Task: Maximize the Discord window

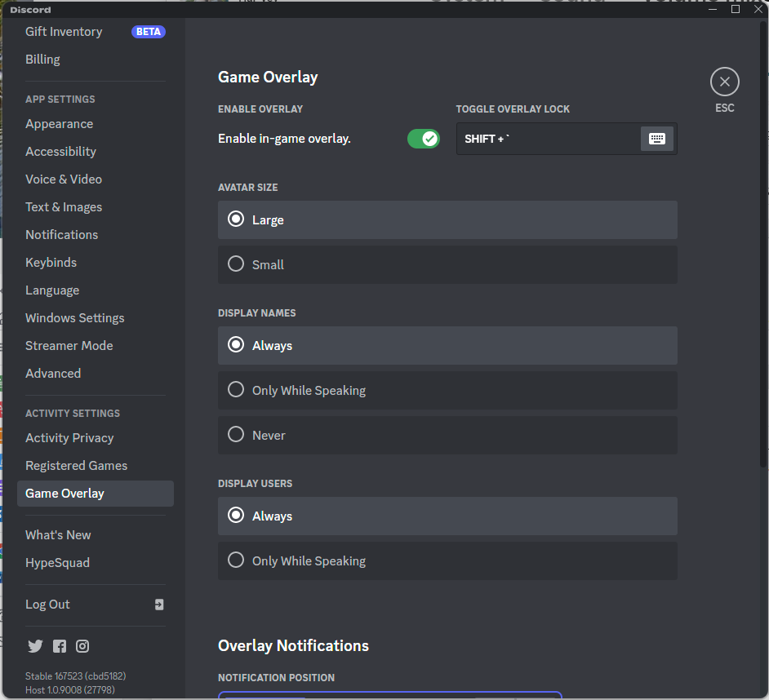Action: tap(736, 9)
